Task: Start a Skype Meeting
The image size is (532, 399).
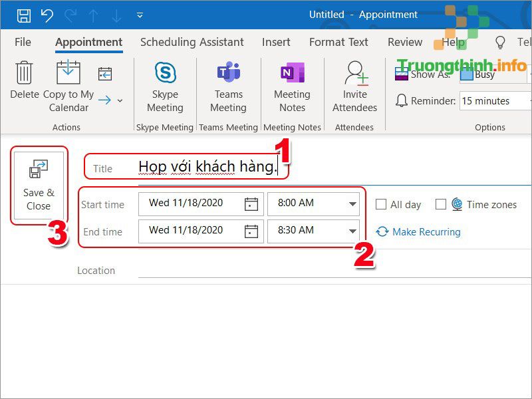Action: [165, 86]
